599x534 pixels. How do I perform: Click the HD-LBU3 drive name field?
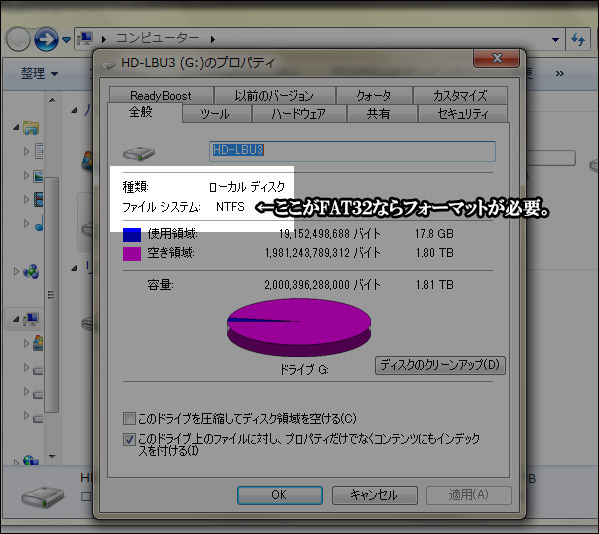tap(352, 151)
